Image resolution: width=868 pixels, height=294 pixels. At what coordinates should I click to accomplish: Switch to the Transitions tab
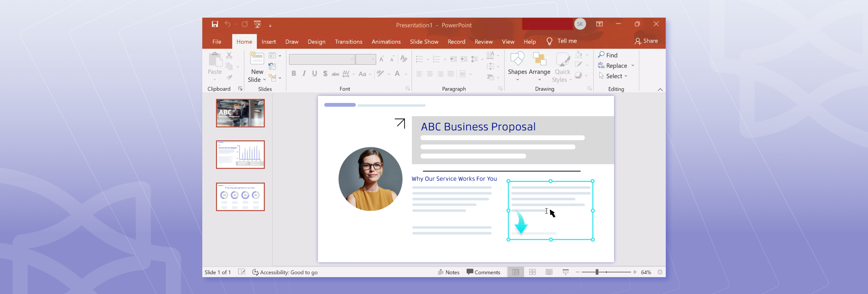point(348,42)
